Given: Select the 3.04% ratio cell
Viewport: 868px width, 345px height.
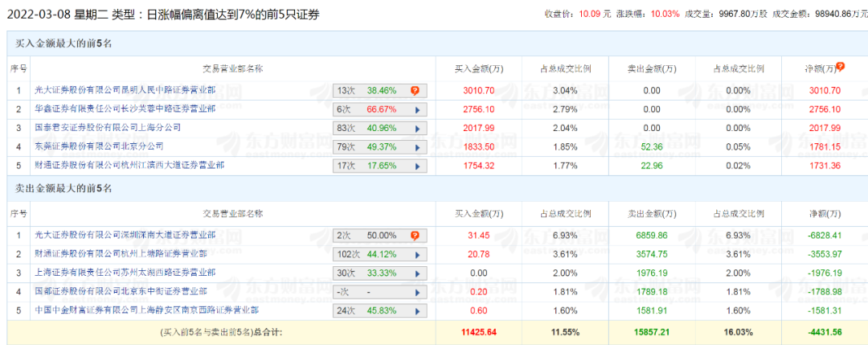Looking at the screenshot, I should coord(565,90).
